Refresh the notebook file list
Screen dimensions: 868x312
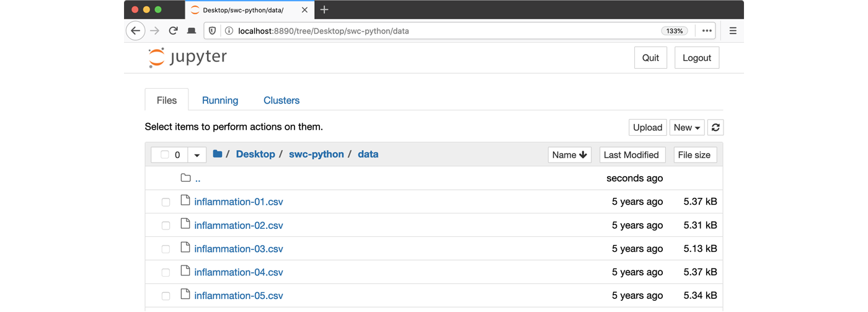[715, 127]
